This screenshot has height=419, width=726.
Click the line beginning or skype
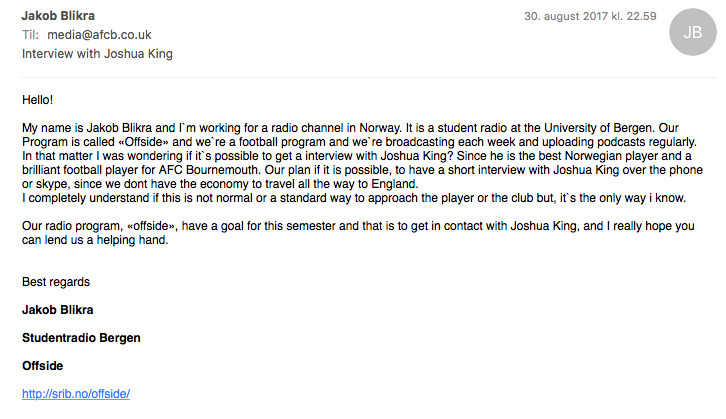point(200,185)
